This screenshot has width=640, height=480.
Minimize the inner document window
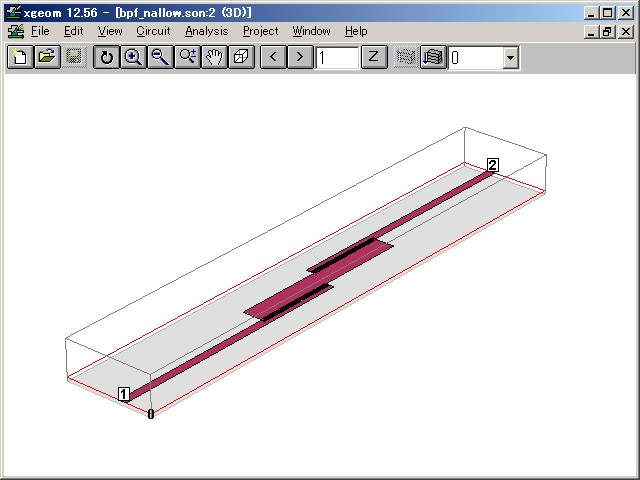click(x=591, y=31)
